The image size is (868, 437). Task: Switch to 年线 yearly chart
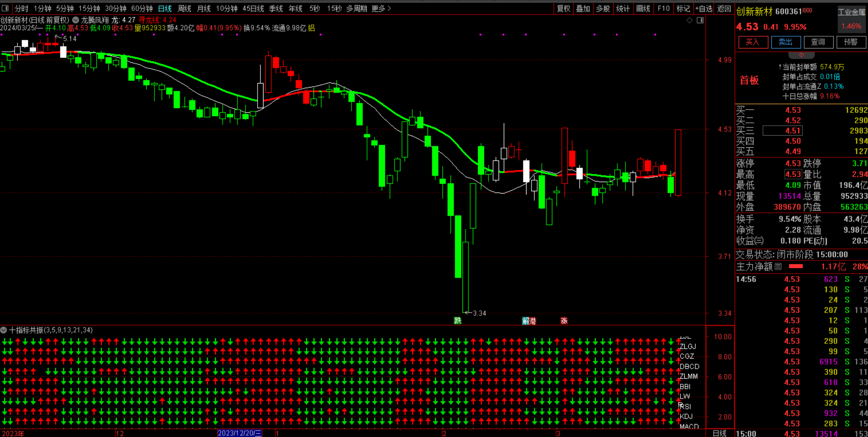click(295, 8)
